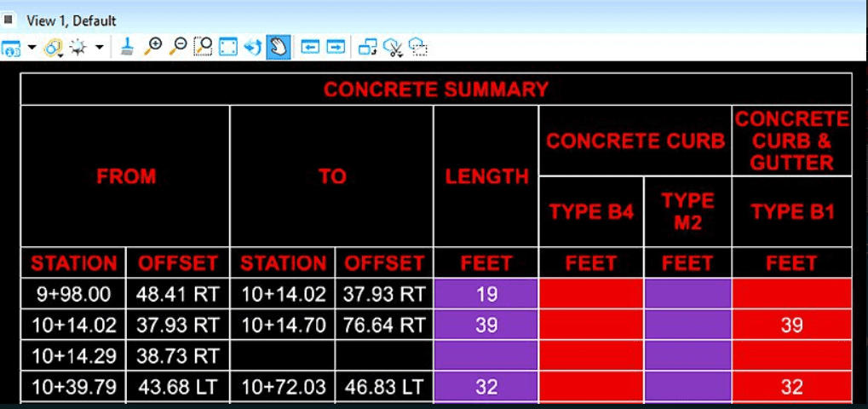Go to View Next

tap(336, 48)
